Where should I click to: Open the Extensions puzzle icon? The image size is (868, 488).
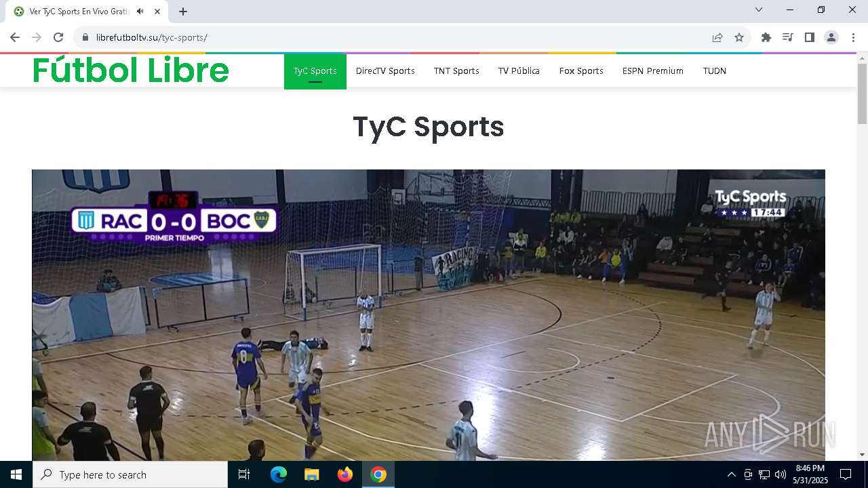[766, 37]
